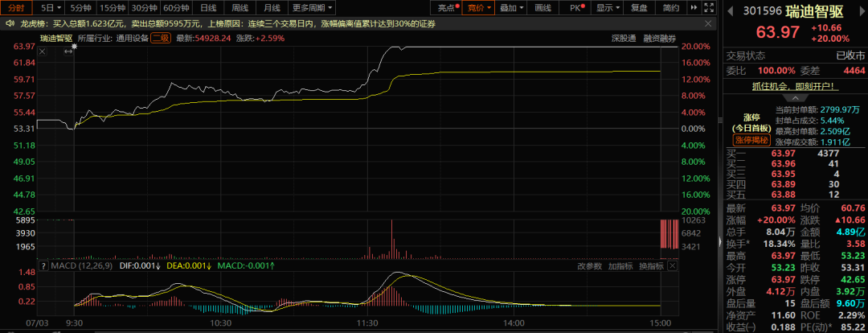Close the MACD indicator panel
Image resolution: width=868 pixels, height=333 pixels.
pos(672,266)
